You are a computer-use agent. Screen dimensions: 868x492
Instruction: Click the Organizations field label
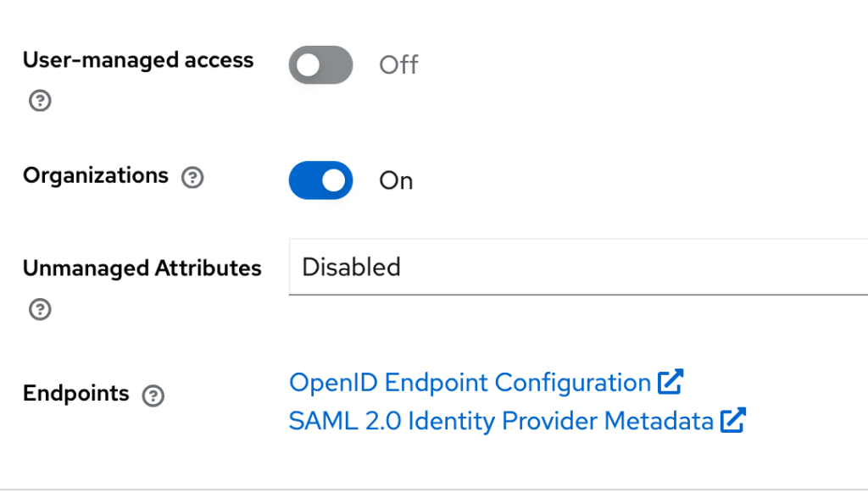95,176
